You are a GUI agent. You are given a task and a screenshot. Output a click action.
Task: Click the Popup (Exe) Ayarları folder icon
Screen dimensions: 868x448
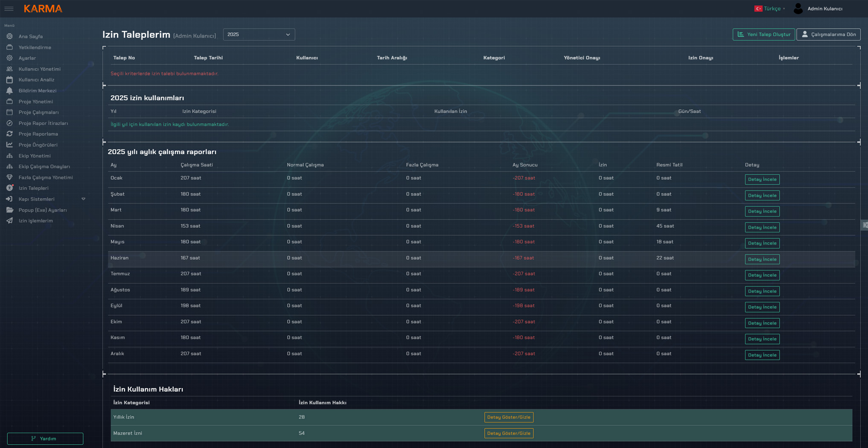[x=9, y=210]
